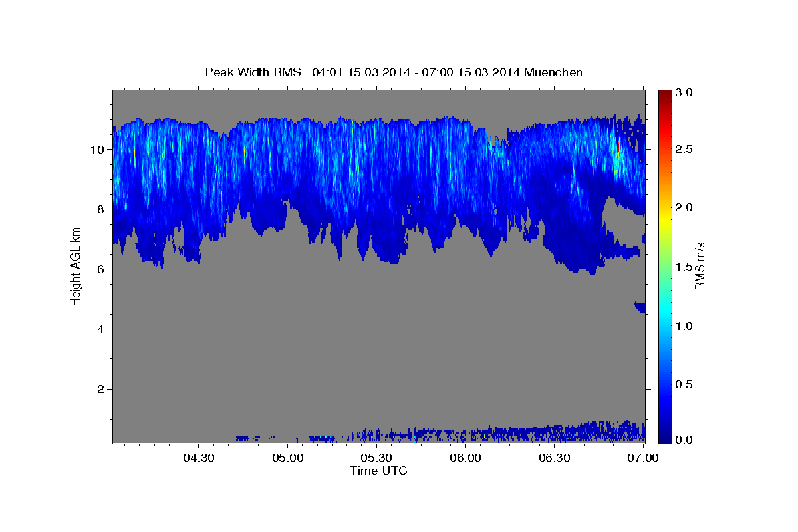Click the height axis label '2'
798x532 pixels.
click(101, 389)
